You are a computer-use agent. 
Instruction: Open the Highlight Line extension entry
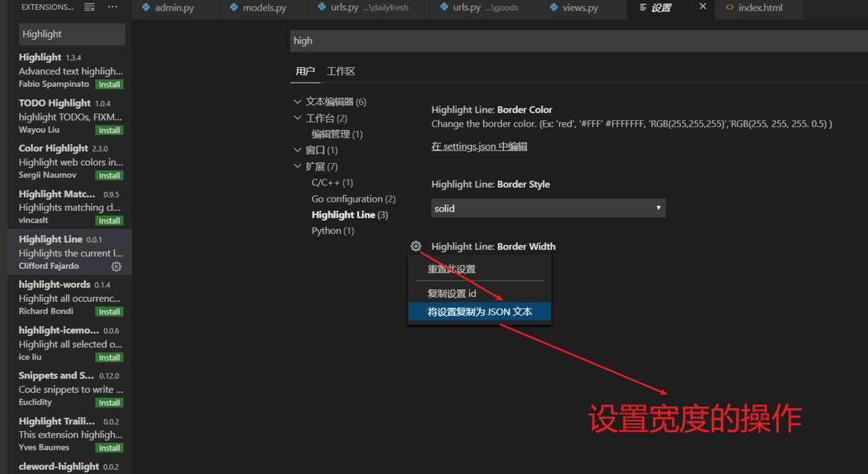pos(70,252)
